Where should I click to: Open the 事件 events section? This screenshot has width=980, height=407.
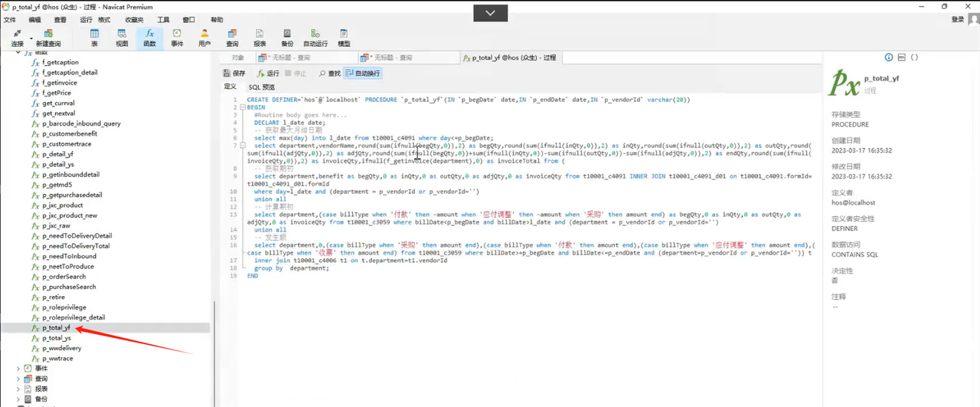click(177, 38)
